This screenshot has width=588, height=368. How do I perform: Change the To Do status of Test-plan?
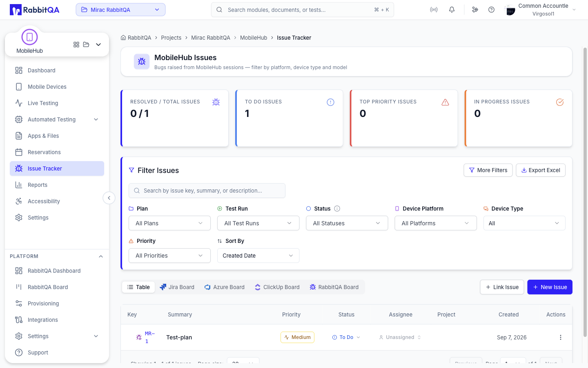[x=346, y=337]
